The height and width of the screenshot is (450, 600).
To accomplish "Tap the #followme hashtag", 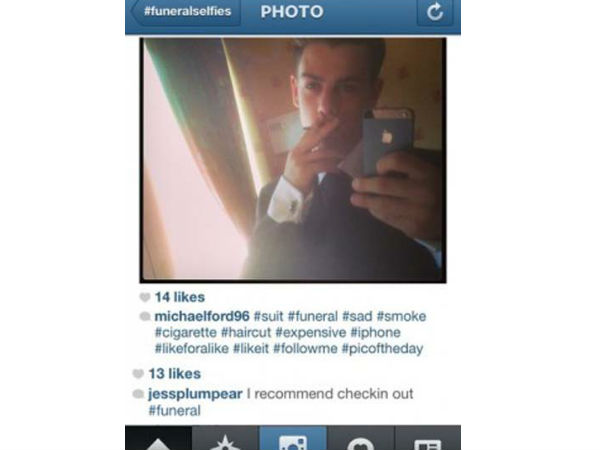I will 305,349.
